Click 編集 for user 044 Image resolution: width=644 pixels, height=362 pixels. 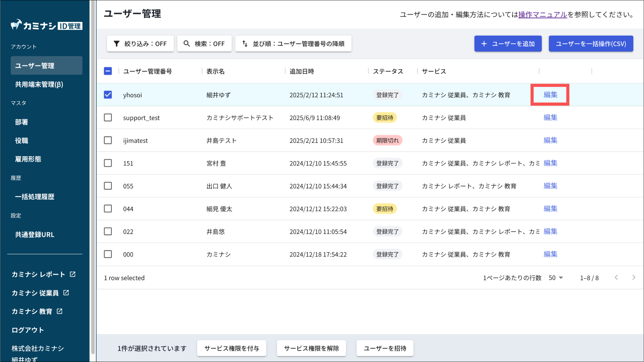point(550,209)
